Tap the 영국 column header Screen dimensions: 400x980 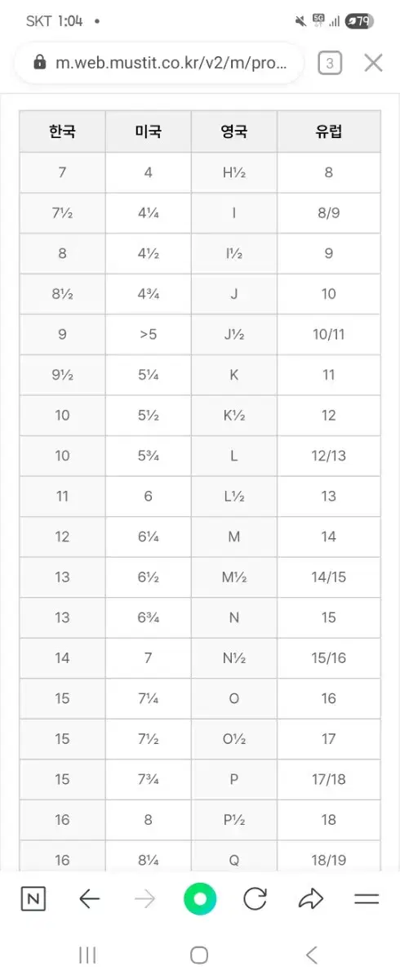[x=234, y=131]
